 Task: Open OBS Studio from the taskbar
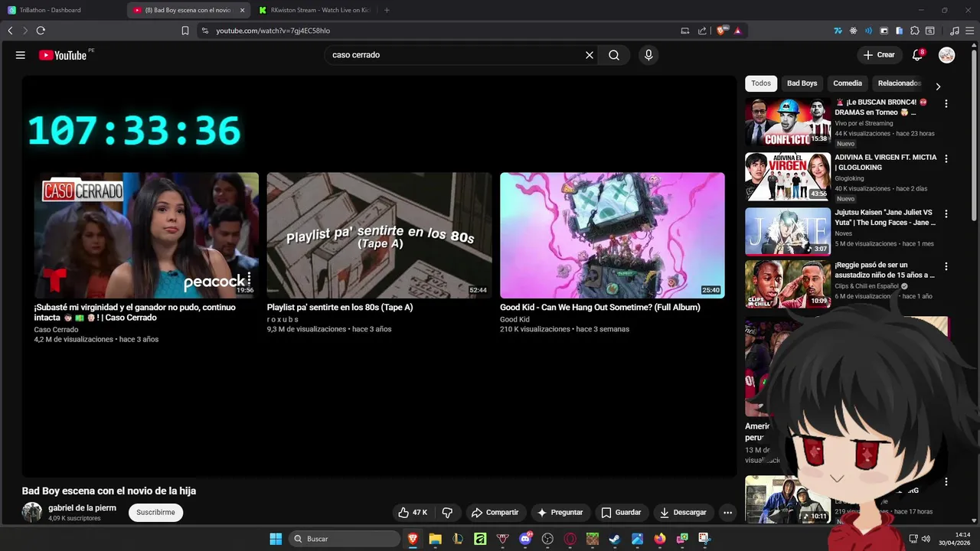547,539
